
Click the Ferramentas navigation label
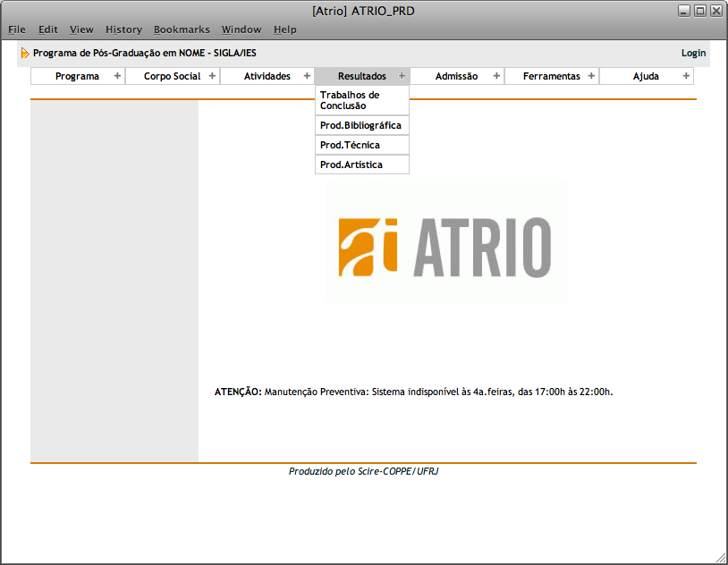point(551,76)
